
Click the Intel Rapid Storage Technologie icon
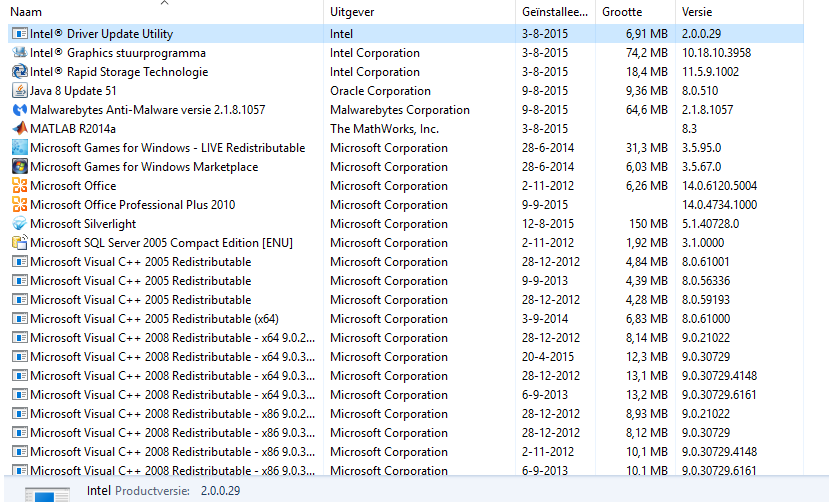pos(20,72)
